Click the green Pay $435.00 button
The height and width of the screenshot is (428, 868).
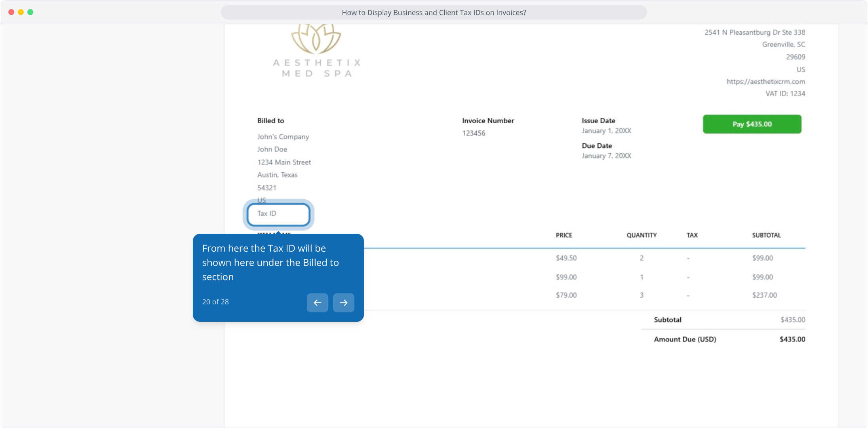coord(752,124)
